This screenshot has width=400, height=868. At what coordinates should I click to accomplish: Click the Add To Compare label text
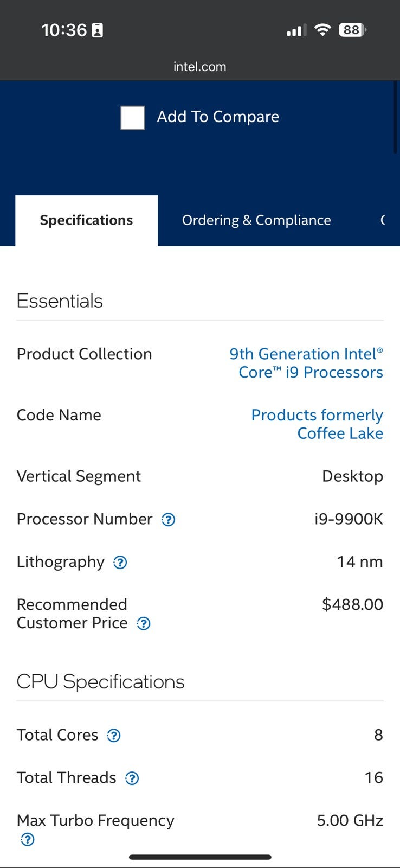218,117
